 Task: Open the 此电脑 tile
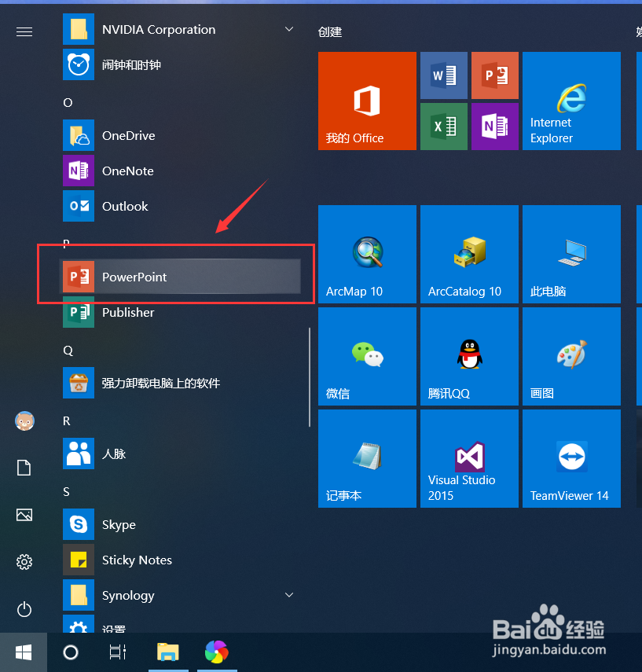572,254
